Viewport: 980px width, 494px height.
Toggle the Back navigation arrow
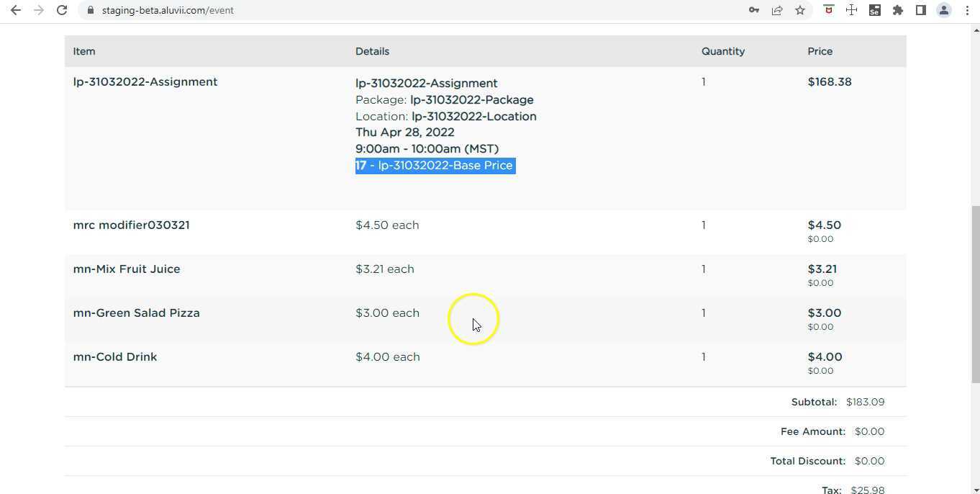point(15,10)
